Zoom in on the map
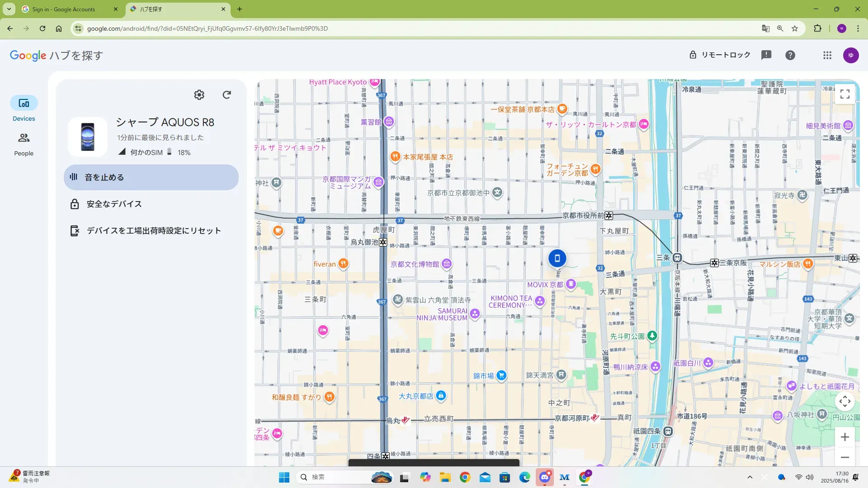This screenshot has width=868, height=488. coord(844,437)
